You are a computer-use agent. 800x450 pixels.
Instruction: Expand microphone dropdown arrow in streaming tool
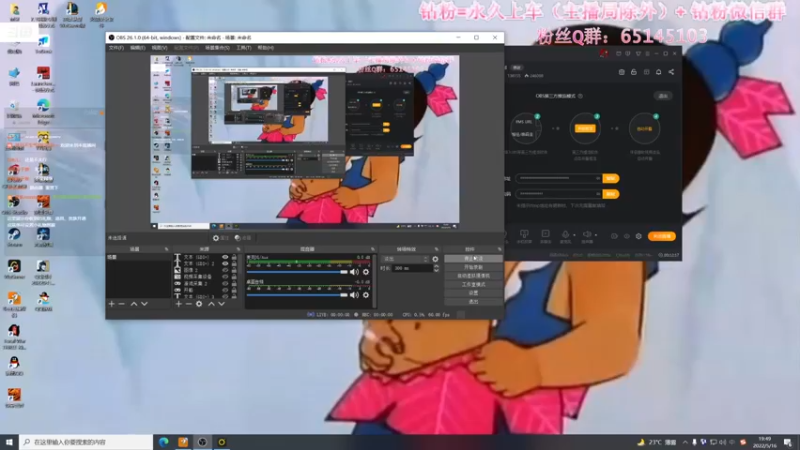pos(574,236)
